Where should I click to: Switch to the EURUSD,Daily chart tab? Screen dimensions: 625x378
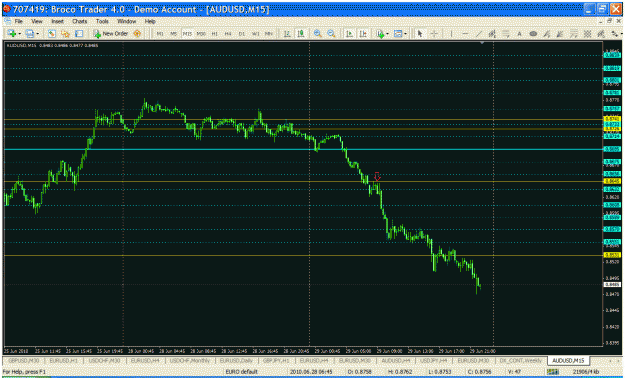click(x=237, y=360)
